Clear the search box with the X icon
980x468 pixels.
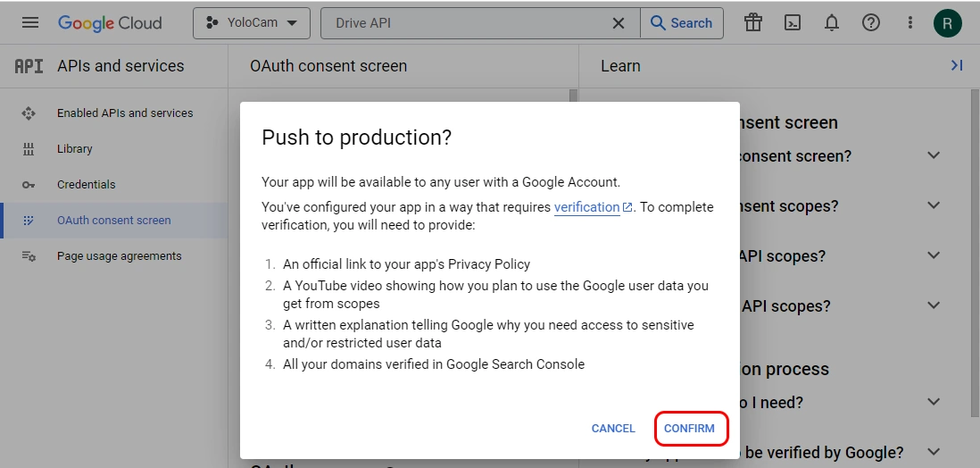(619, 23)
